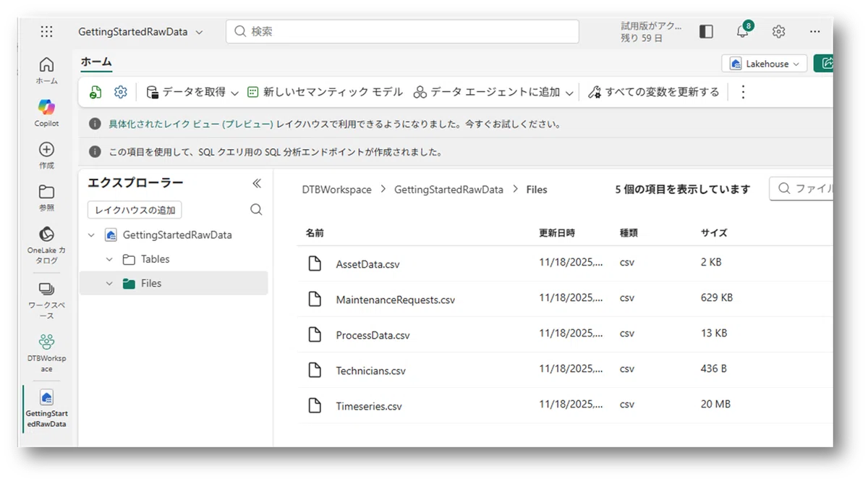Viewport: 868px width, 482px height.
Task: Sort by the 更新日時 column header
Action: (557, 233)
